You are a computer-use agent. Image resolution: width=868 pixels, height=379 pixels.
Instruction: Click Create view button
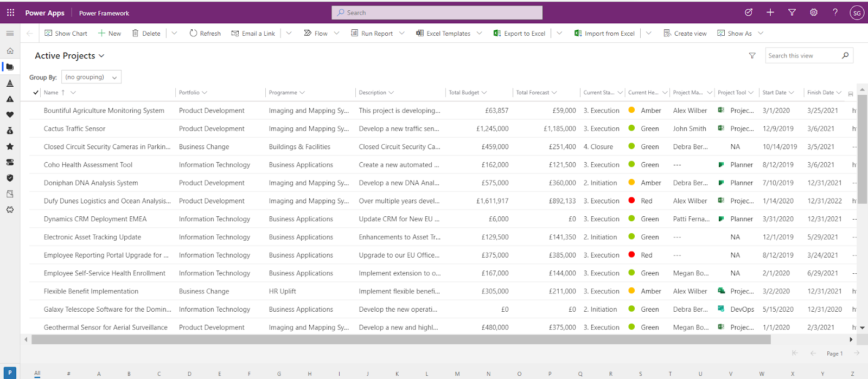(x=685, y=33)
